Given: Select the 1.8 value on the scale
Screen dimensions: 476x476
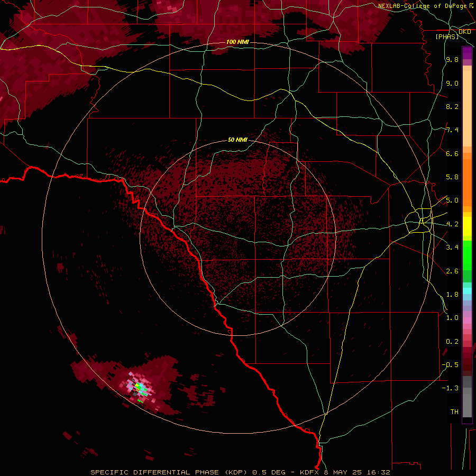Looking at the screenshot, I should click(452, 295).
